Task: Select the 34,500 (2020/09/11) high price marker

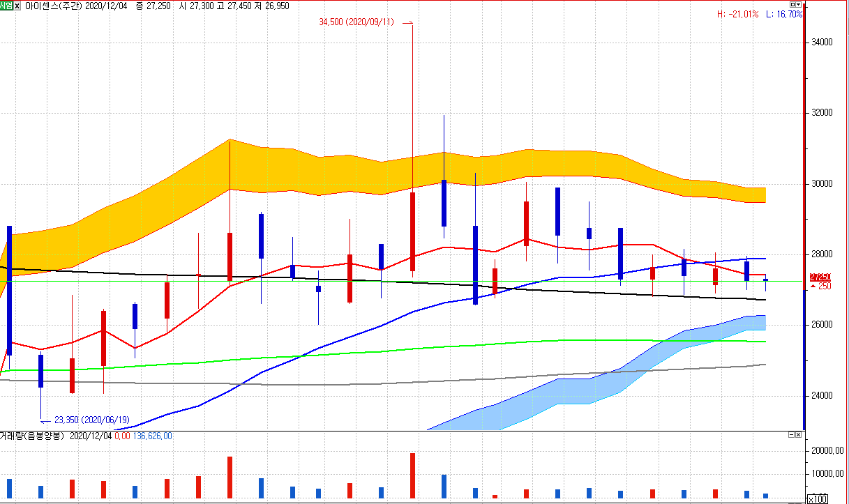Action: pyautogui.click(x=356, y=22)
